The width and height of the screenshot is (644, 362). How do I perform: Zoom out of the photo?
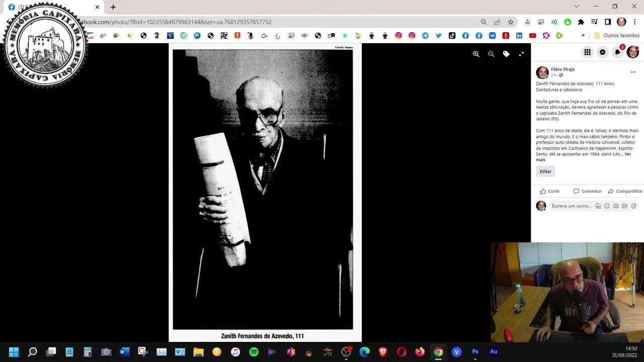point(491,54)
